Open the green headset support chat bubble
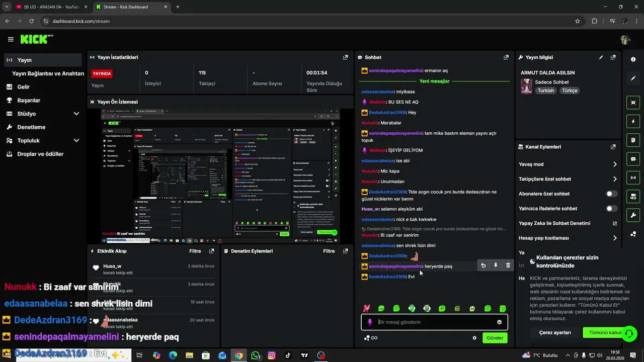The width and height of the screenshot is (644, 362). (x=629, y=333)
